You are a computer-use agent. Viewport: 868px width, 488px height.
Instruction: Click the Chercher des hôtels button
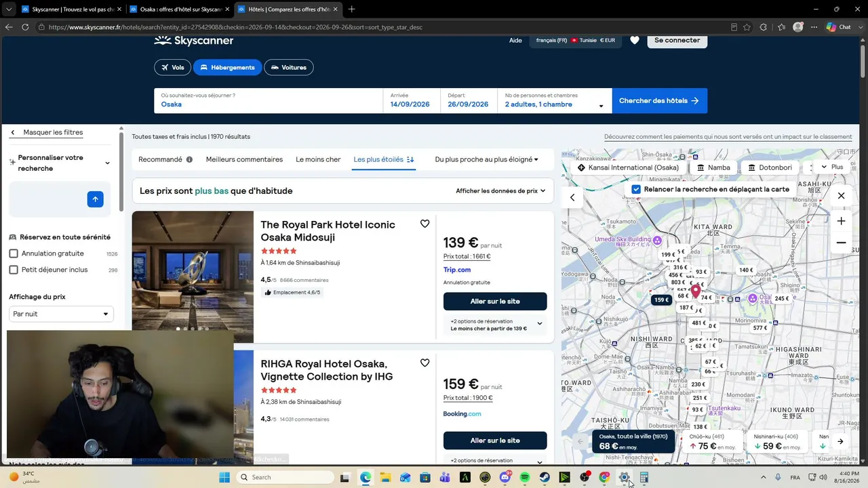click(659, 101)
